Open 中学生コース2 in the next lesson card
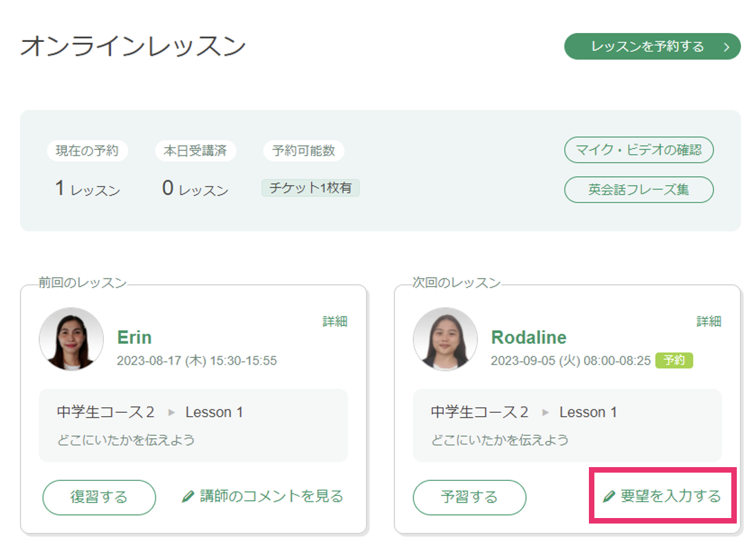 pos(480,413)
